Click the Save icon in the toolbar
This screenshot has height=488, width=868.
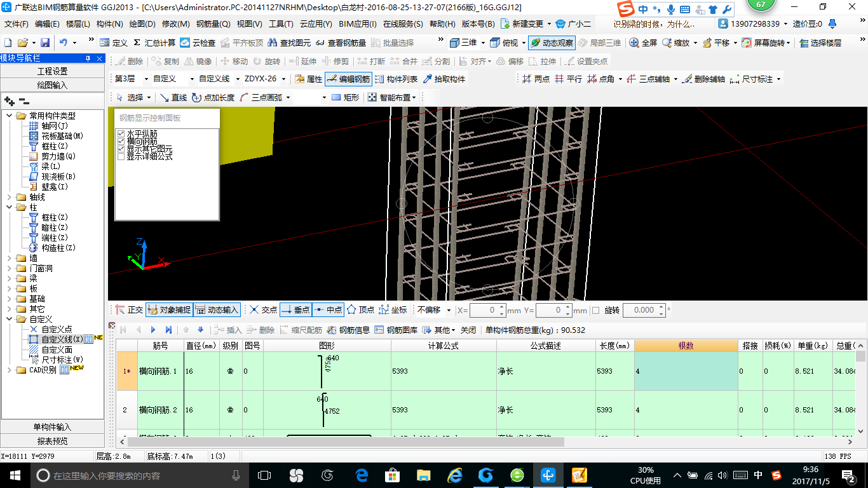(45, 43)
